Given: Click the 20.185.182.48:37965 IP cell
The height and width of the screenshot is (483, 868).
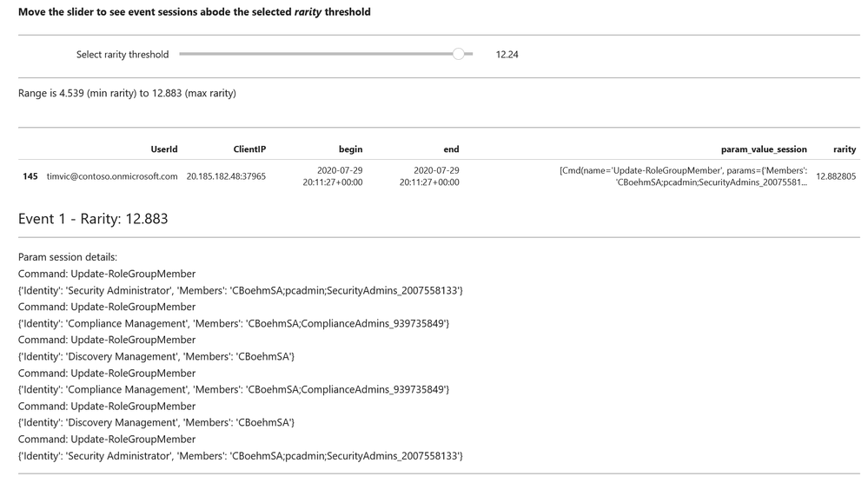Looking at the screenshot, I should coord(226,176).
